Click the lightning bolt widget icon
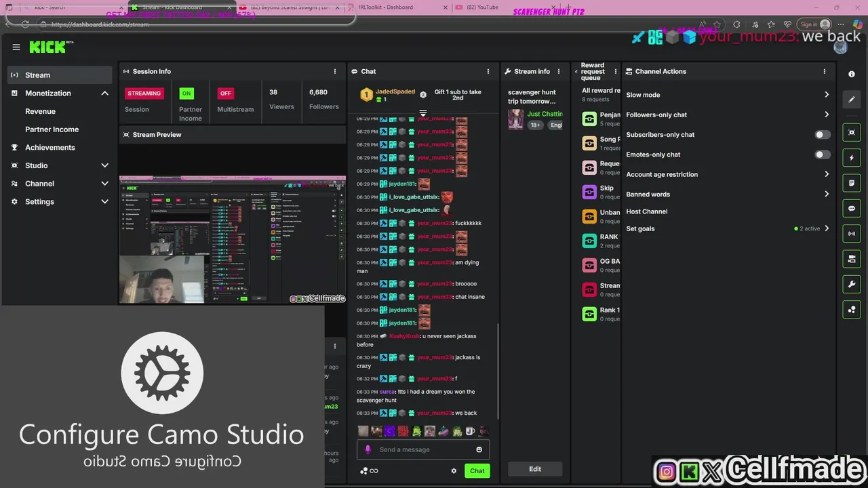This screenshot has height=488, width=868. (x=852, y=158)
